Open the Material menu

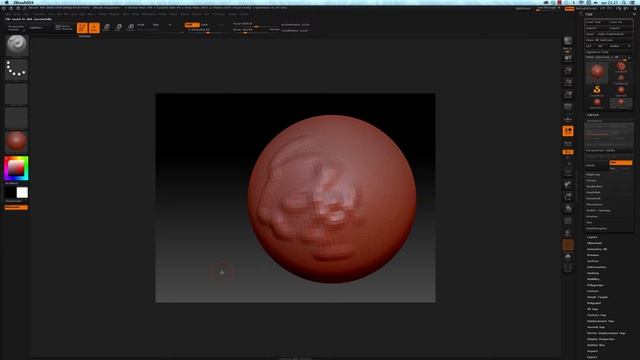tap(114, 14)
